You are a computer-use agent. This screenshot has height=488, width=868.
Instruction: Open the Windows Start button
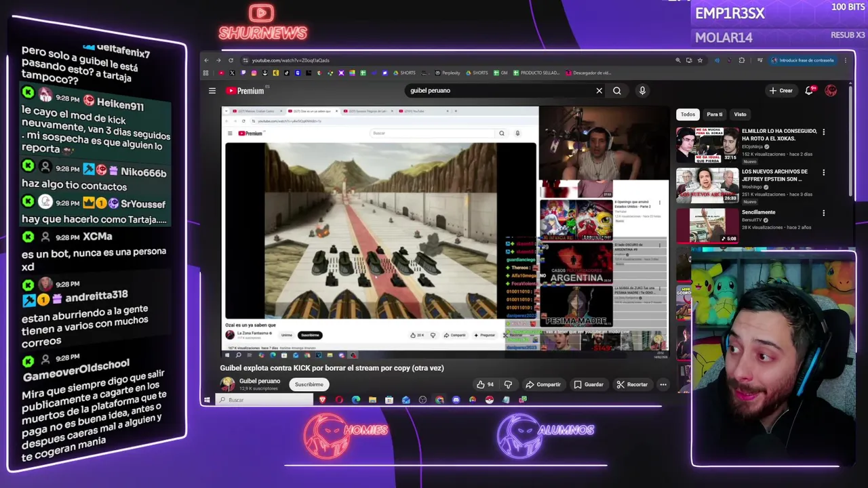(208, 400)
